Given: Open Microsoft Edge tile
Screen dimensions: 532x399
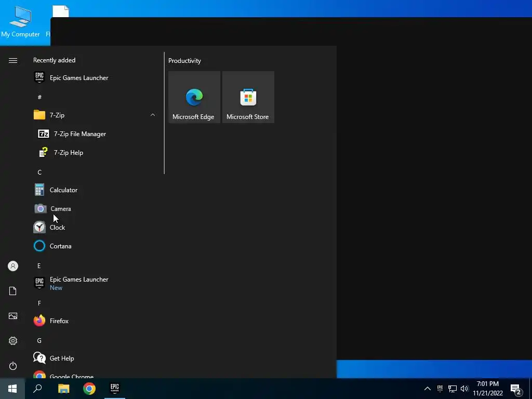Looking at the screenshot, I should pos(194,97).
